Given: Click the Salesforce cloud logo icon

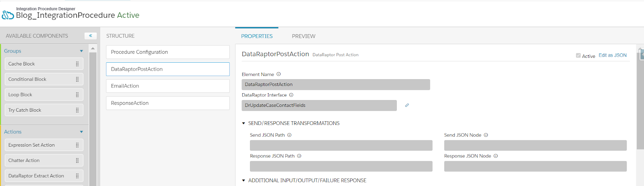Looking at the screenshot, I should click(8, 15).
